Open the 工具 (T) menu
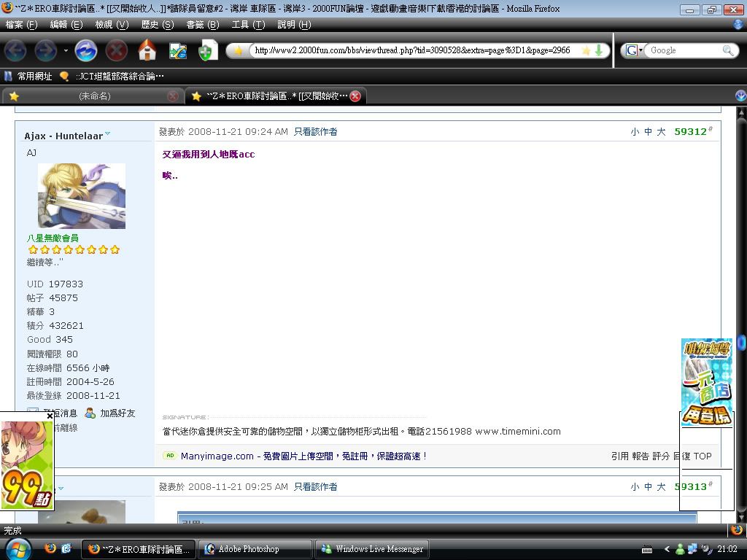The height and width of the screenshot is (560, 747). (x=248, y=25)
